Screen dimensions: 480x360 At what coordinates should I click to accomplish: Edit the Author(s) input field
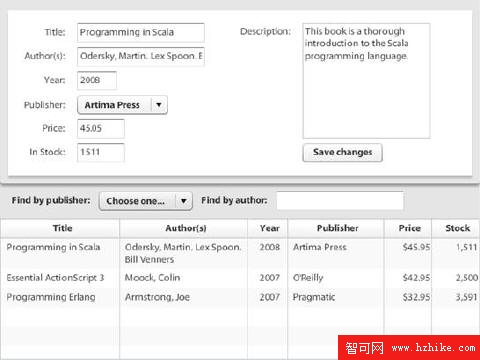(141, 56)
